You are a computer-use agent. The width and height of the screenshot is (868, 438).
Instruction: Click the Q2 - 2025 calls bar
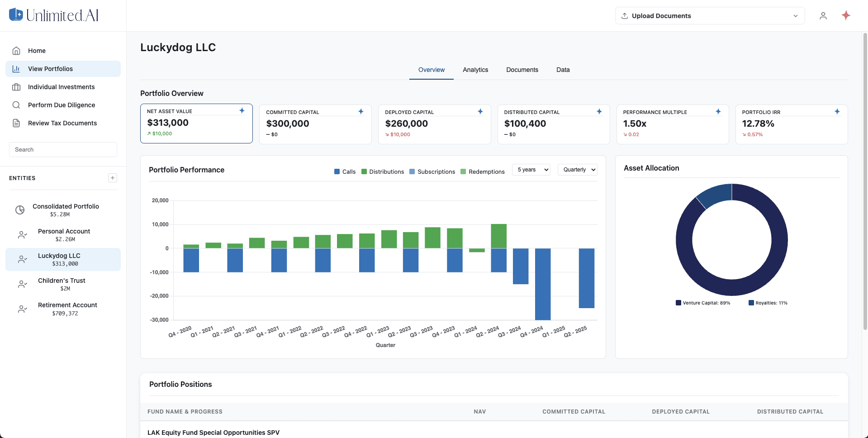pyautogui.click(x=587, y=278)
